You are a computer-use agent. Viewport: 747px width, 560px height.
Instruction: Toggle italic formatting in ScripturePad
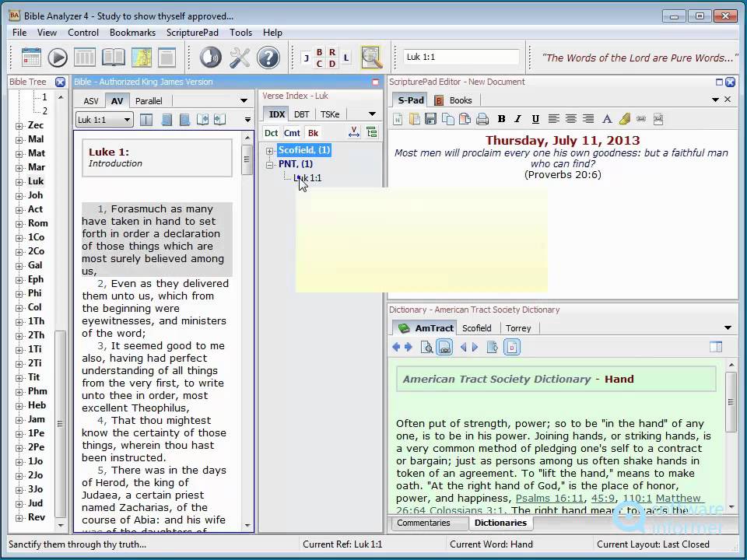click(x=518, y=119)
